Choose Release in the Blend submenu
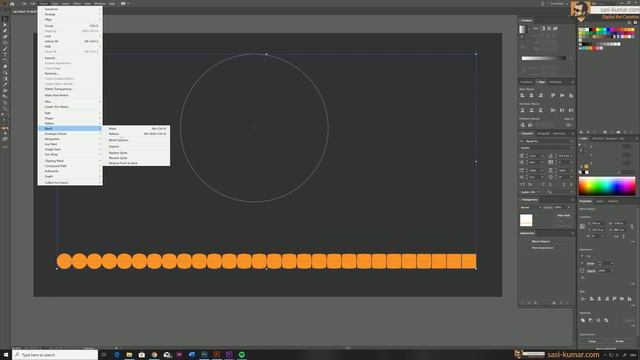Image resolution: width=640 pixels, height=360 pixels. pos(136,134)
